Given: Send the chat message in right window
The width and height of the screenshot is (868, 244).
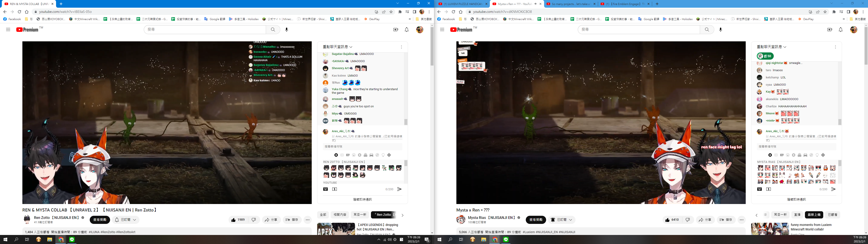Looking at the screenshot, I should 833,189.
